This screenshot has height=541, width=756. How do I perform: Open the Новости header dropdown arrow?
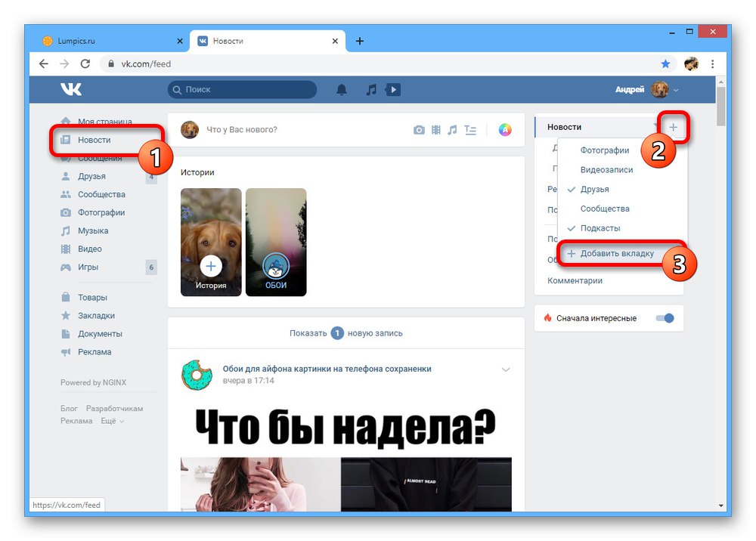(x=655, y=126)
